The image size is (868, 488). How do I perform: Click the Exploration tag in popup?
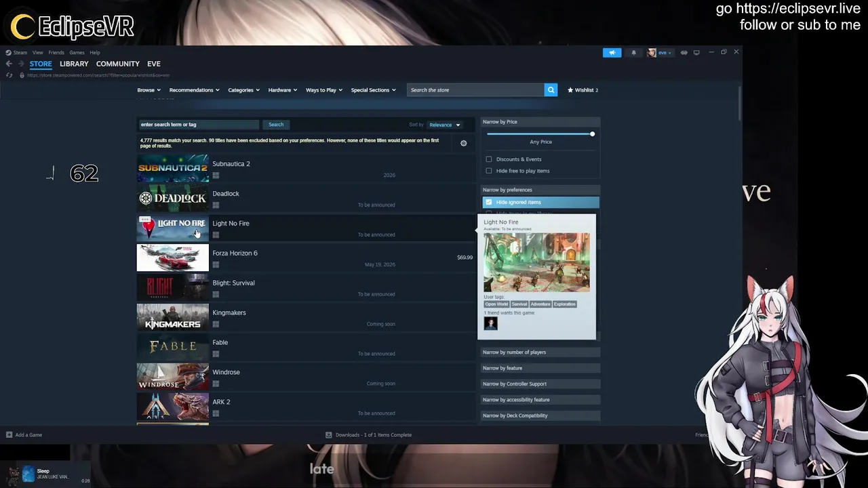[x=564, y=304]
